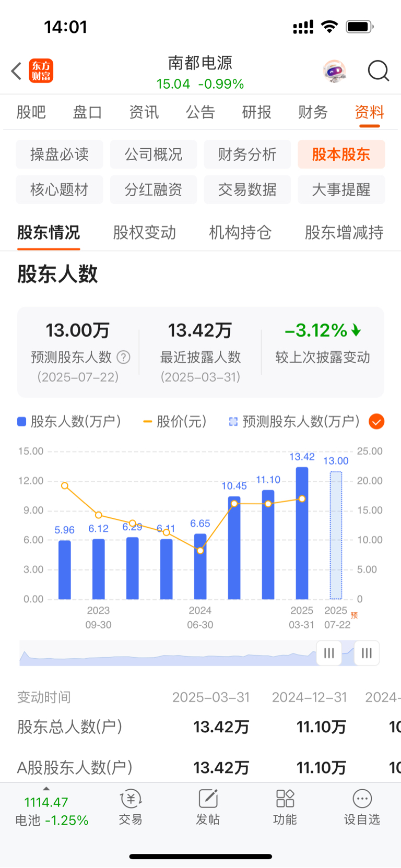Open the 财务分析 section button
Screen dimensions: 401x868
pyautogui.click(x=247, y=154)
